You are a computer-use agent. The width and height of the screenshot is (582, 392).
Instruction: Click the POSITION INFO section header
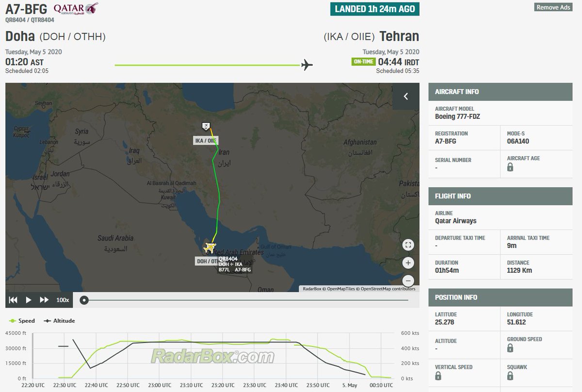coord(501,297)
